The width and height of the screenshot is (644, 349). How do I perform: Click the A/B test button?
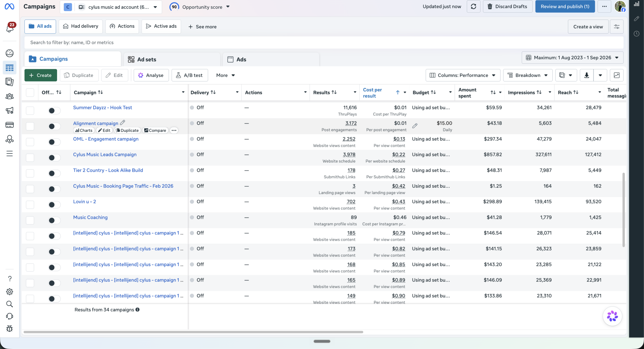[190, 75]
